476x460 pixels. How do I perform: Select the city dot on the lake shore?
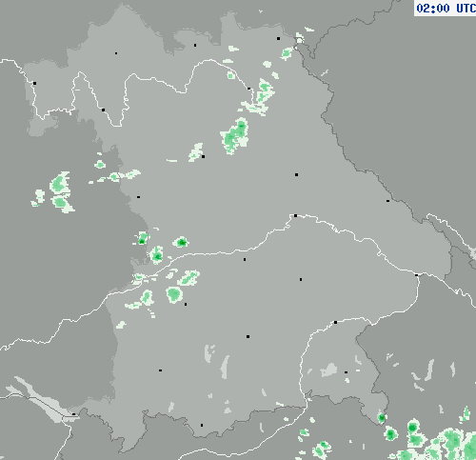(73, 414)
